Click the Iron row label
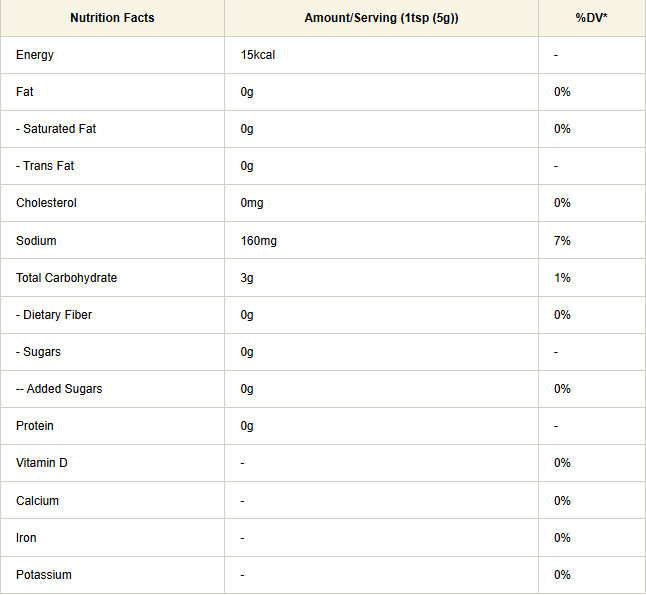 [26, 538]
